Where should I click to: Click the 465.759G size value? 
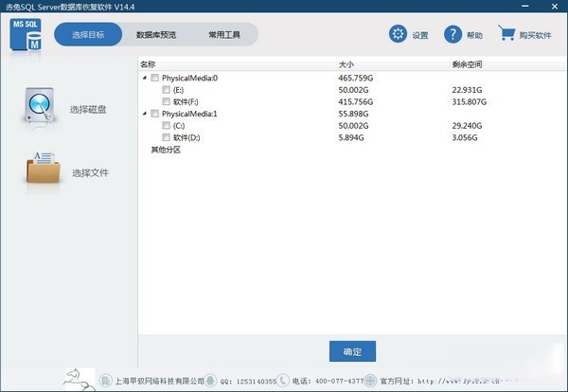(356, 78)
